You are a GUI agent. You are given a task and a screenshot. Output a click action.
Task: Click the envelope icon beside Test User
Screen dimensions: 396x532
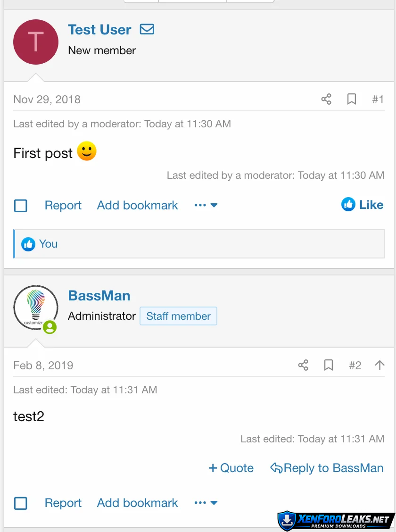[147, 29]
